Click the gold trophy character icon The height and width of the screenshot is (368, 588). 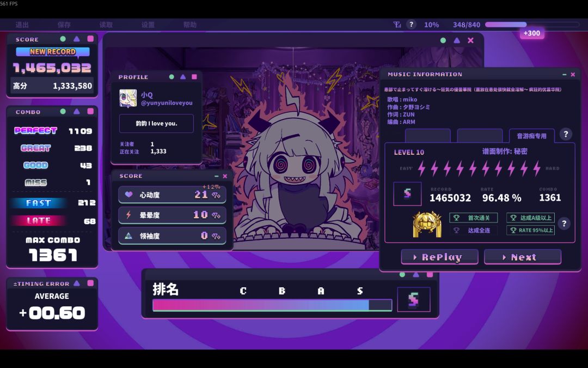(427, 224)
